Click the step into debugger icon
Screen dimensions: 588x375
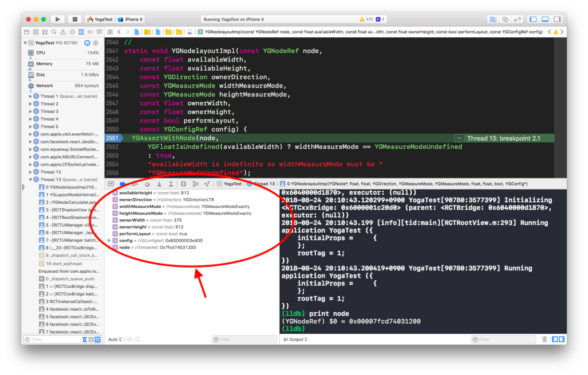coord(159,184)
